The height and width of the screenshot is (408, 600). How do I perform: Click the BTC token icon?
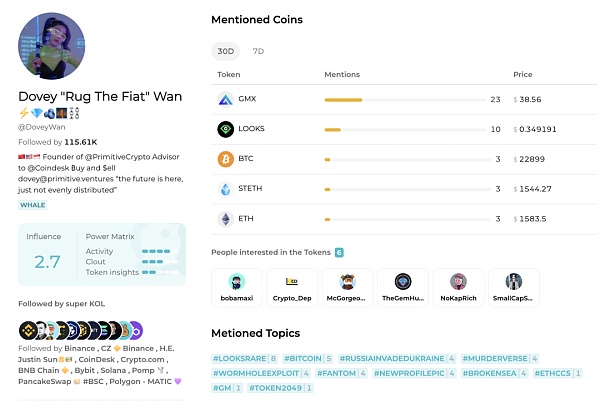(x=225, y=159)
